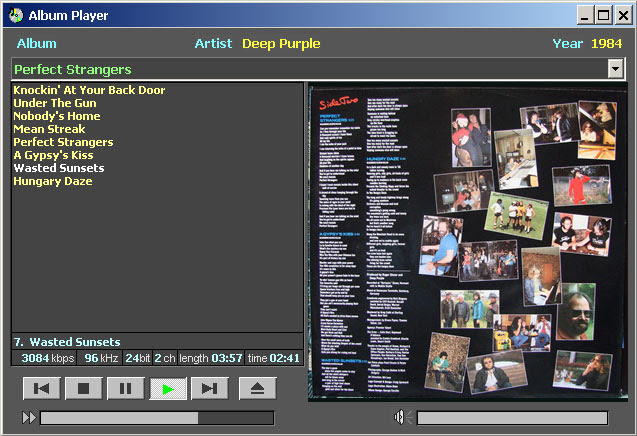This screenshot has width=637, height=436.
Task: Click the speaker volume icon
Action: (403, 417)
